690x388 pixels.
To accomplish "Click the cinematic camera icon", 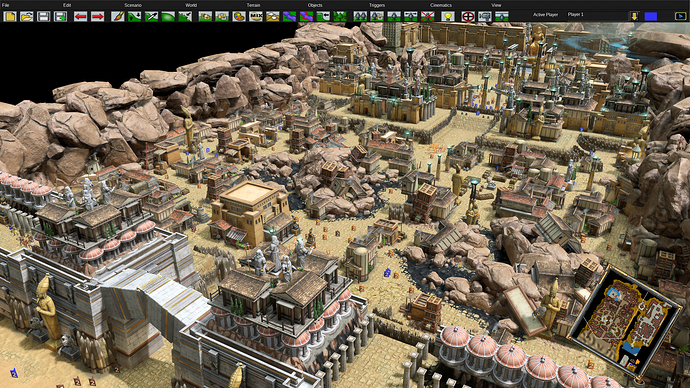I will point(485,17).
